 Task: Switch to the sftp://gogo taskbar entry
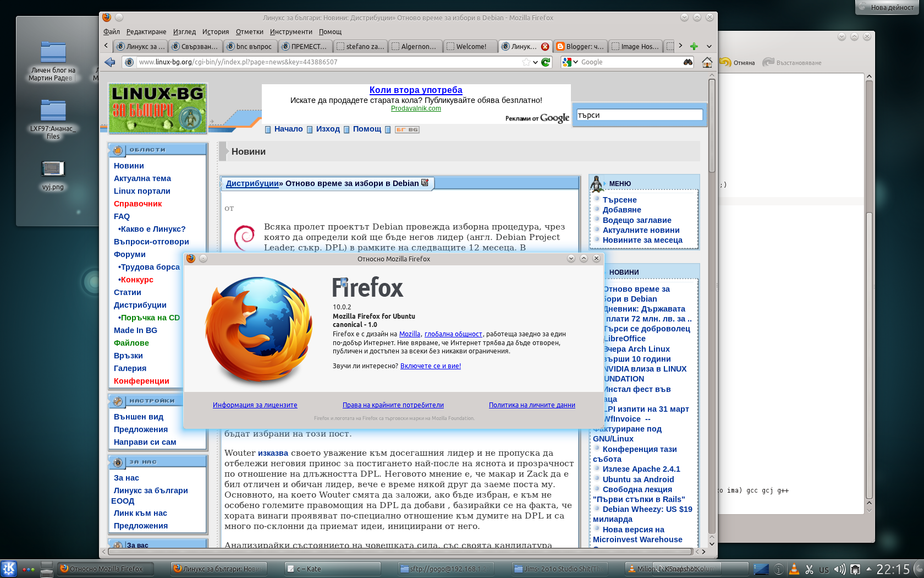[x=446, y=569]
